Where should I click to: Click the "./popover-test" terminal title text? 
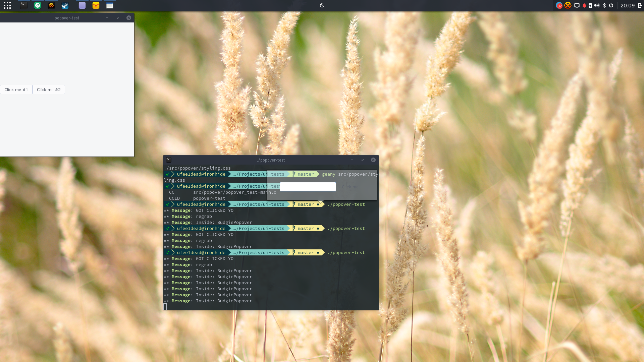[271, 160]
